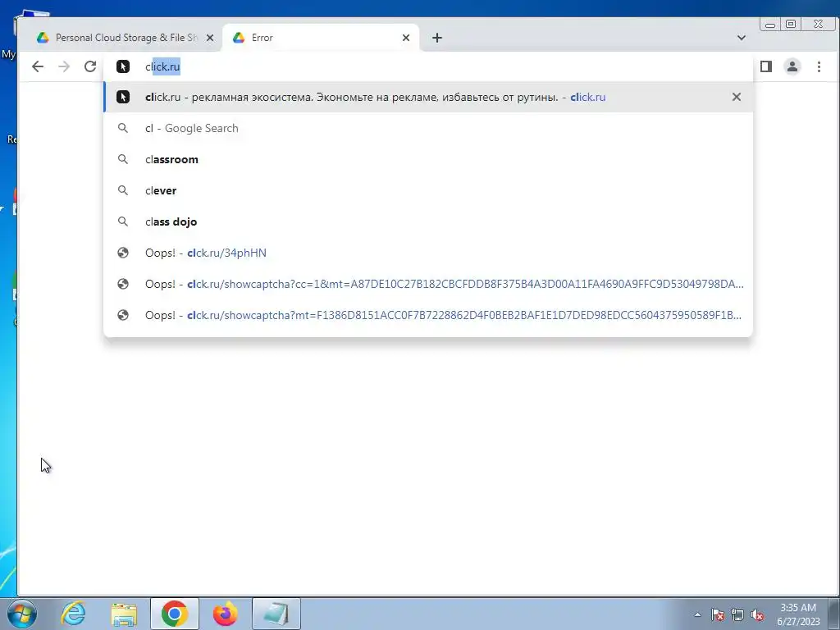Image resolution: width=840 pixels, height=630 pixels.
Task: Close the Personal Cloud Storage tab
Action: pyautogui.click(x=210, y=38)
